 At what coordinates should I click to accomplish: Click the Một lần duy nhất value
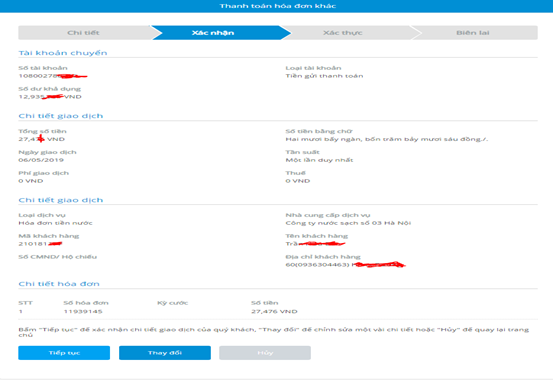(x=319, y=160)
